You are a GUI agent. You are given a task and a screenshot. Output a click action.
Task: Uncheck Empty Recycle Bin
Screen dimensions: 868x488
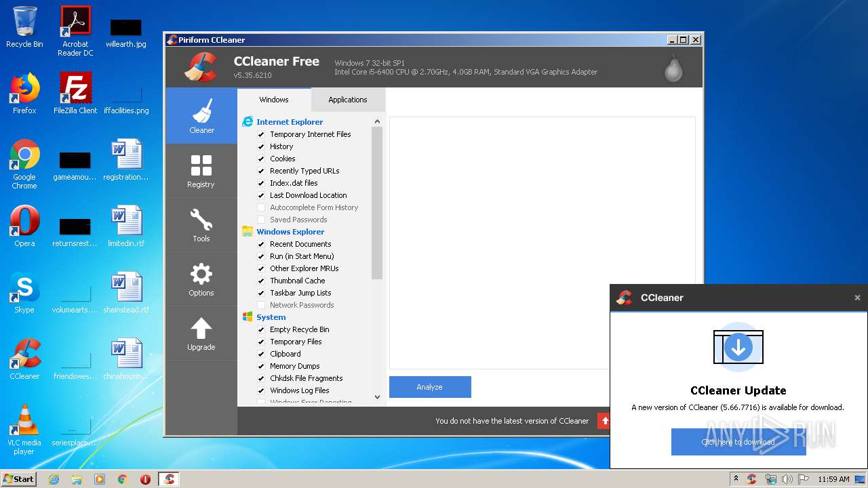[261, 329]
